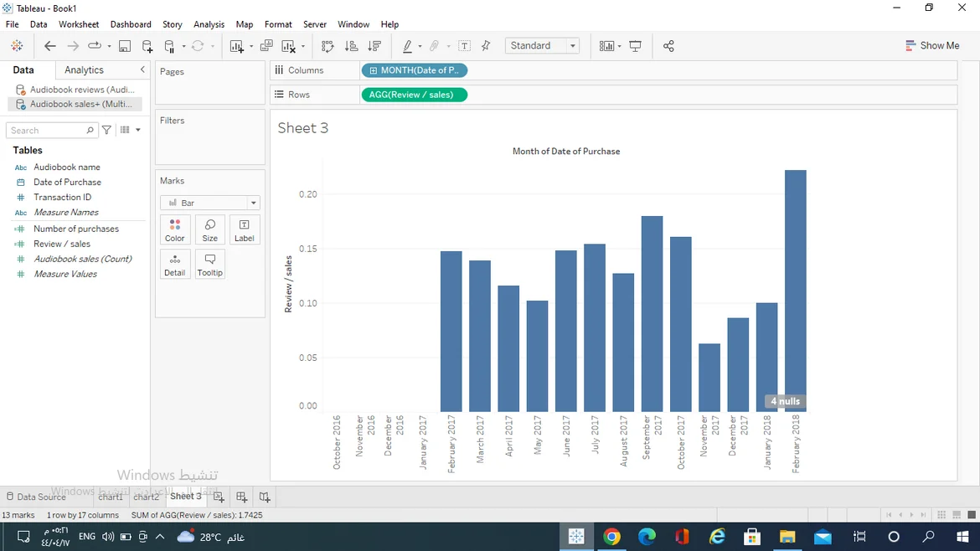This screenshot has width=980, height=551.
Task: Switch to the chart1 sheet tab
Action: 111,497
